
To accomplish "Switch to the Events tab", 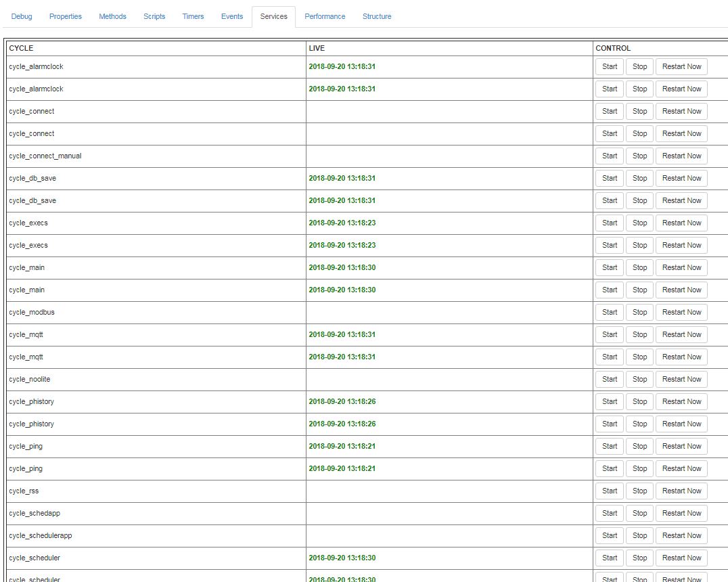I will point(232,16).
